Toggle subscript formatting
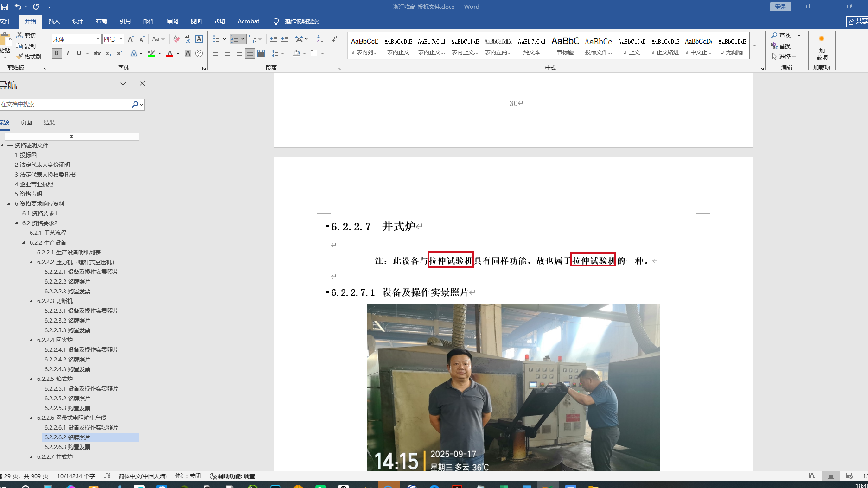Viewport: 868px width, 488px height. tap(108, 53)
